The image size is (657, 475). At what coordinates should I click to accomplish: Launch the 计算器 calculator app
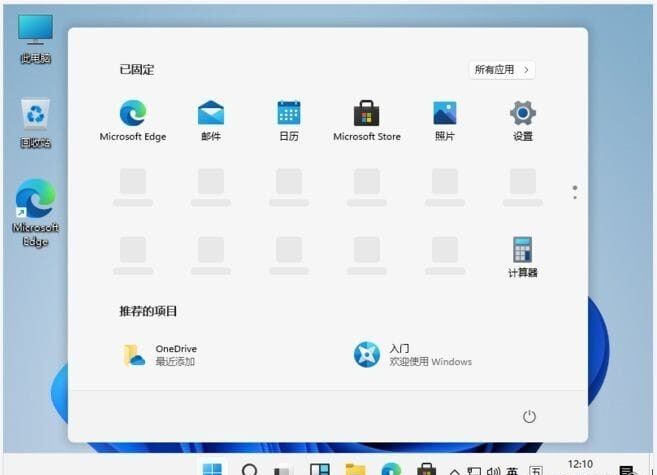point(522,257)
